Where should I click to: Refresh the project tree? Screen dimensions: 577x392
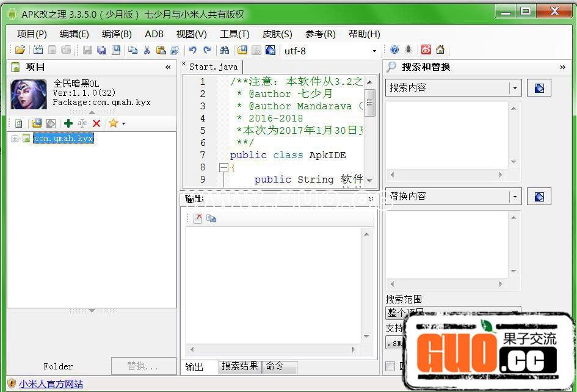pyautogui.click(x=18, y=123)
